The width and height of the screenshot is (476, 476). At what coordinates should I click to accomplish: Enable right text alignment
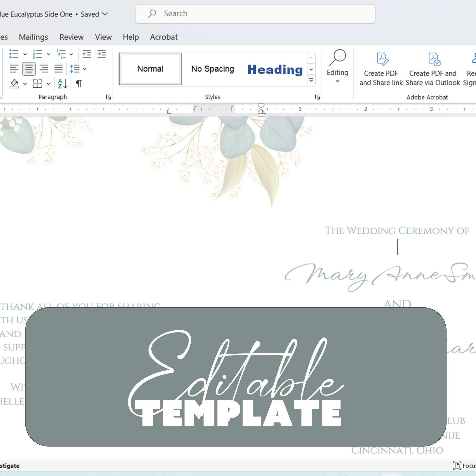click(44, 69)
